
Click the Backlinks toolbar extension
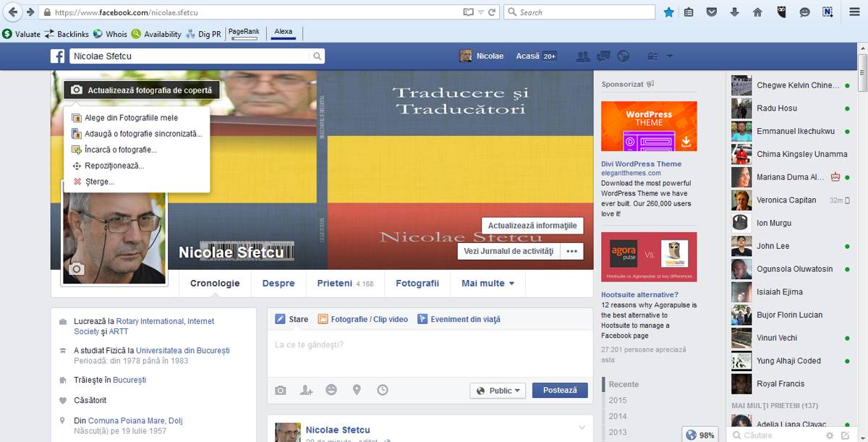click(x=67, y=34)
